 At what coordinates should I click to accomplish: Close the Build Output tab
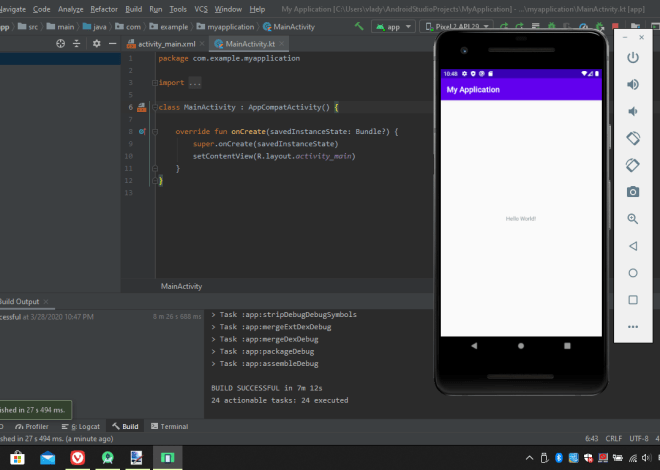[x=46, y=301]
